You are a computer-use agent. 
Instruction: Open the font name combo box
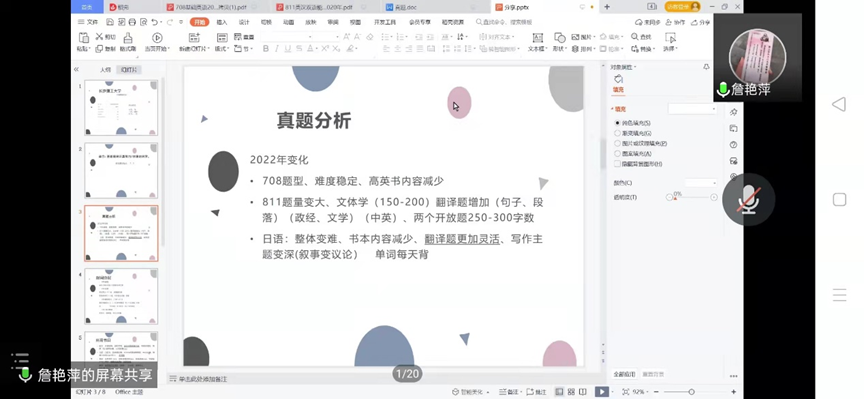[300, 36]
